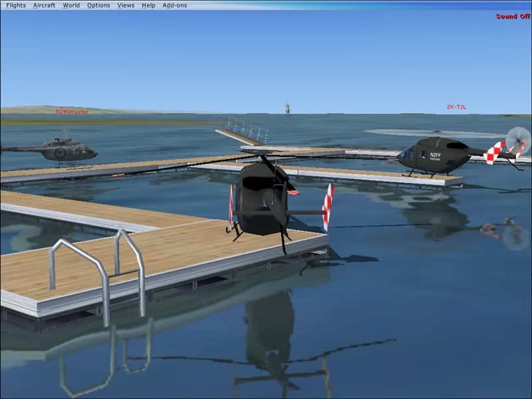
Task: Open the Flights menu
Action: point(16,5)
